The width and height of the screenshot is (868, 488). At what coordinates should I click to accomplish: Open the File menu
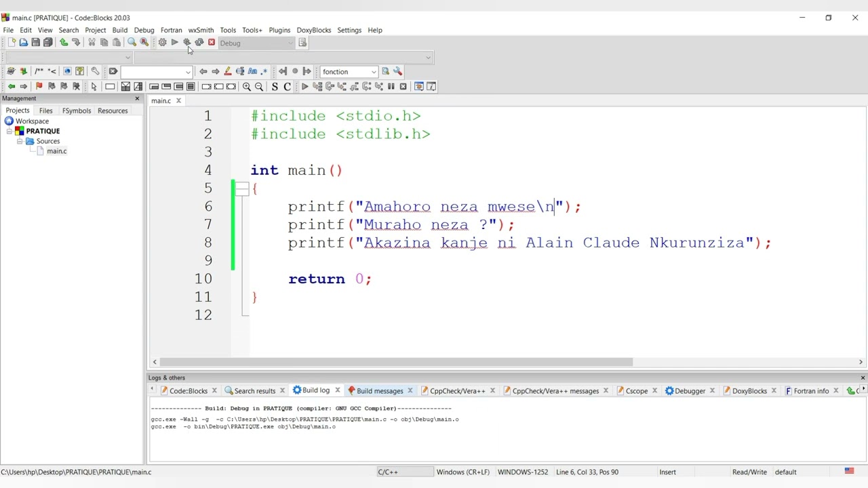8,30
